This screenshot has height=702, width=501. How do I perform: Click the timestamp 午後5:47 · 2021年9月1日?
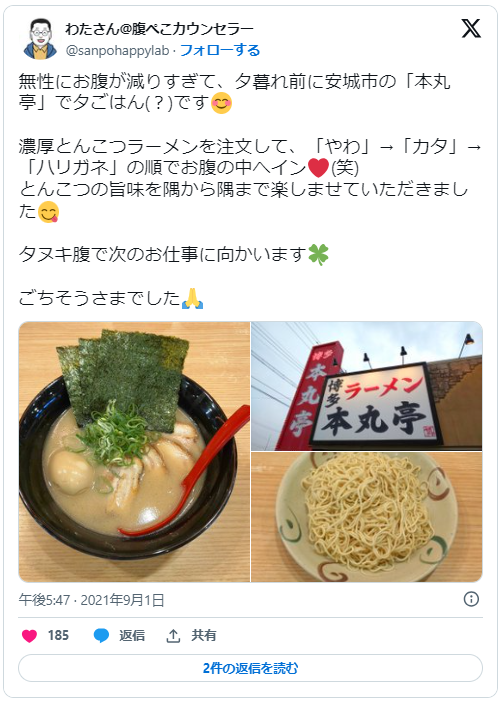point(91,599)
